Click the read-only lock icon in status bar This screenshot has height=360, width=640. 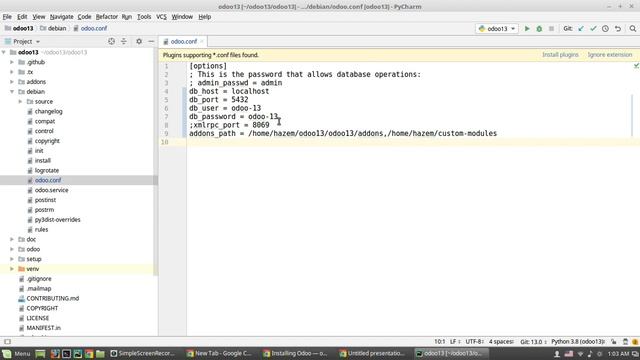pyautogui.click(x=614, y=342)
